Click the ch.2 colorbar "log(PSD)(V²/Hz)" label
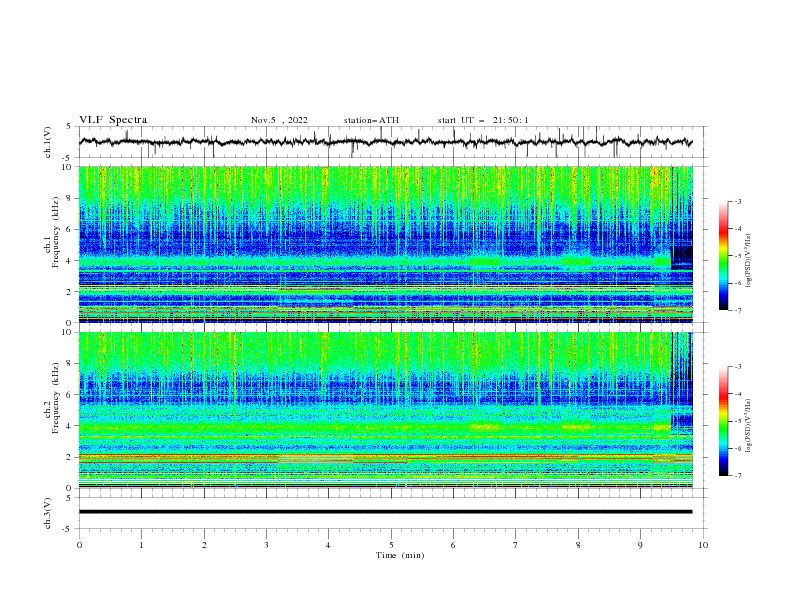 pos(749,426)
